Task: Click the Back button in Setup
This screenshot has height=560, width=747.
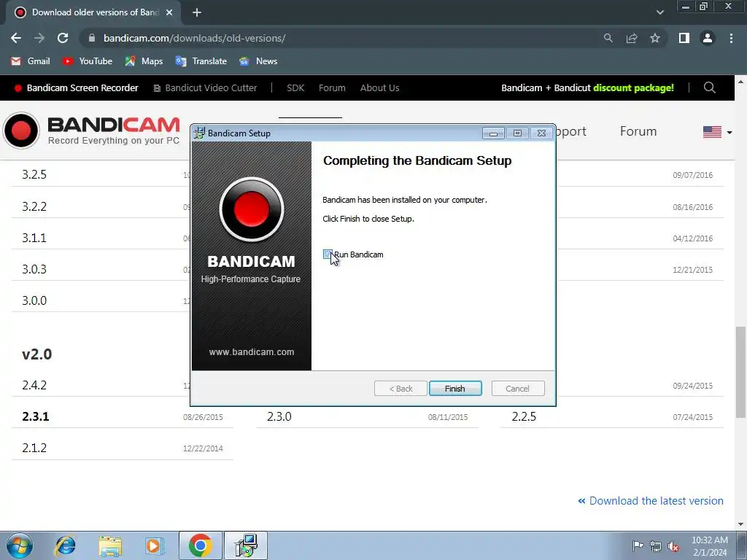Action: pos(400,389)
